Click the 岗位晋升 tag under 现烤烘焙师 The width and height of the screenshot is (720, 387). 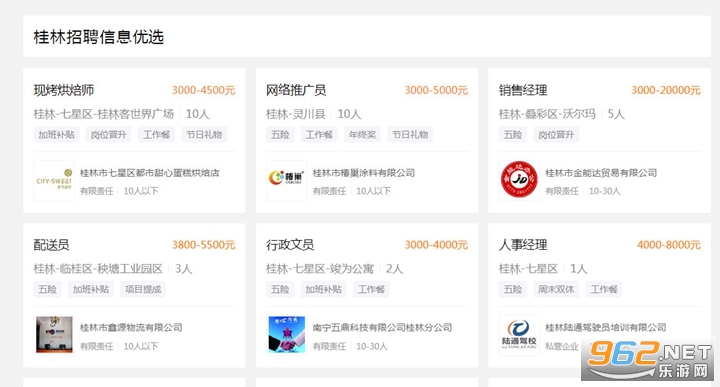point(108,135)
